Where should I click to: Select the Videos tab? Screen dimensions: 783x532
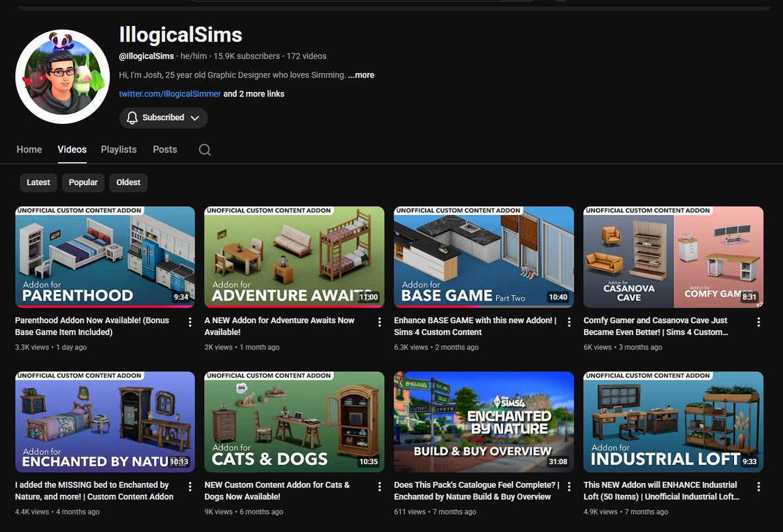click(72, 149)
